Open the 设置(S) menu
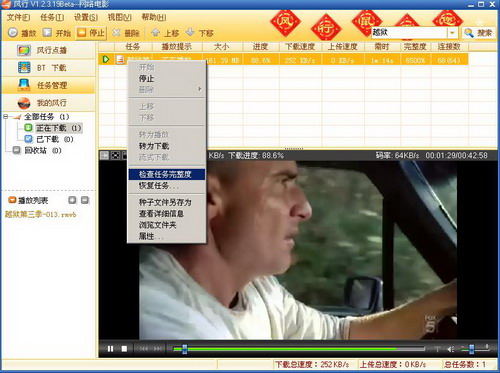500x373 pixels. click(x=86, y=17)
